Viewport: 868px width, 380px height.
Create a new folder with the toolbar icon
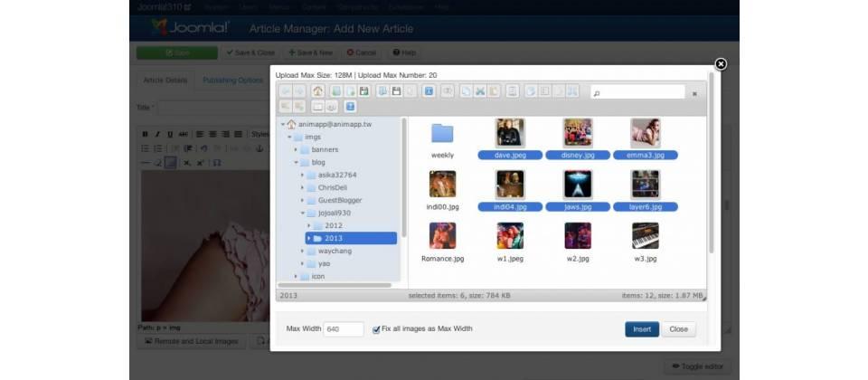pos(335,90)
